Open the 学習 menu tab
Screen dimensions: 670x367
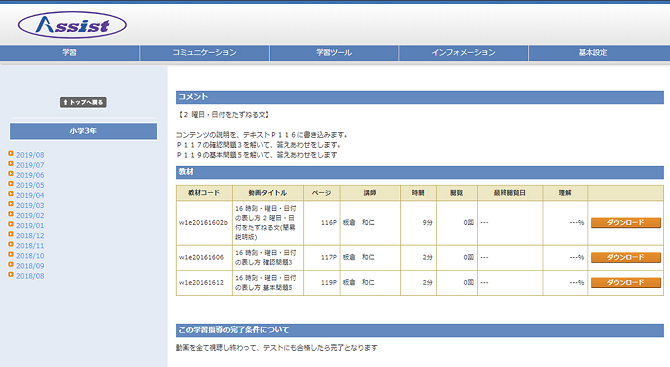69,53
